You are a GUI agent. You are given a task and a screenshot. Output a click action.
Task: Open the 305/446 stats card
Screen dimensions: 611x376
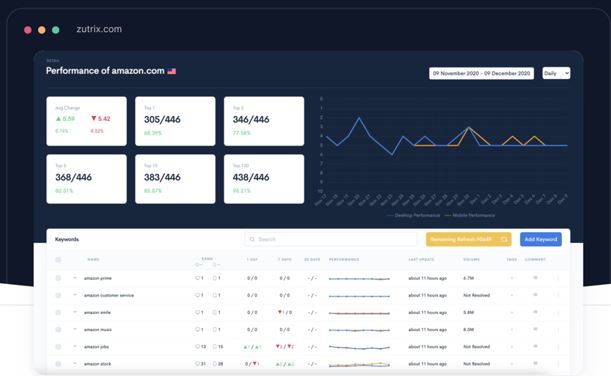tap(175, 121)
